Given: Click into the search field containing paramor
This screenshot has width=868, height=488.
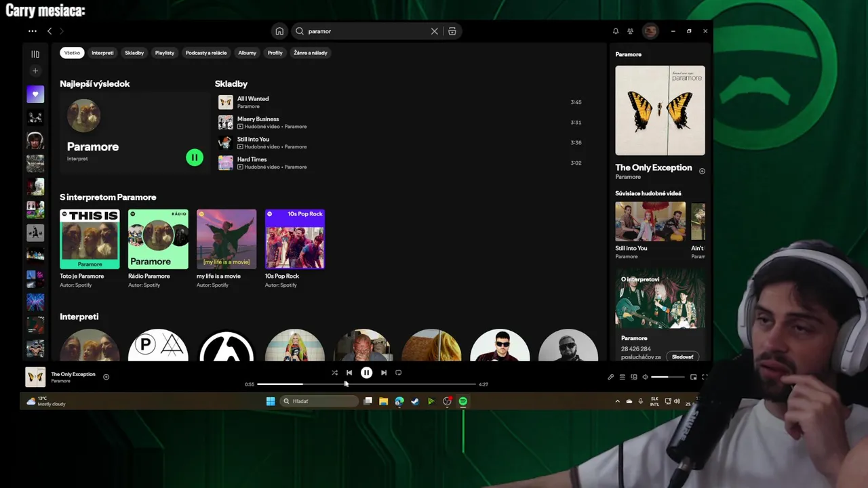Looking at the screenshot, I should pos(366,31).
